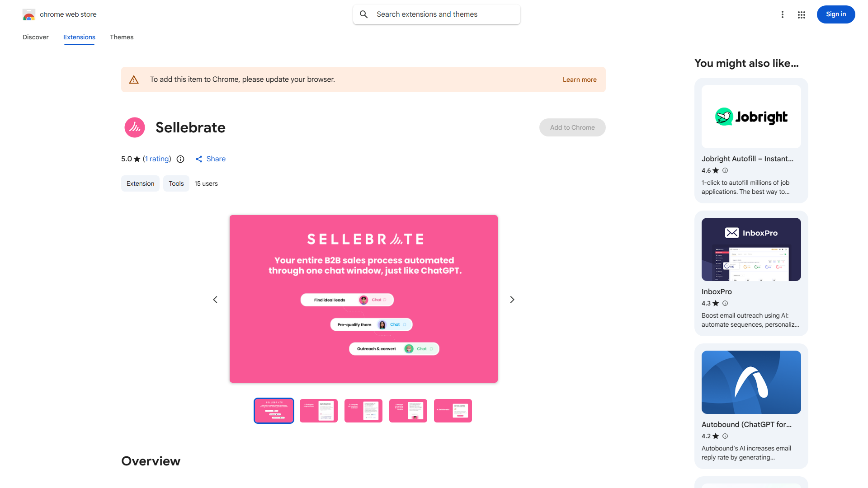Select the second screenshot thumbnail
This screenshot has height=488, width=868.
pyautogui.click(x=319, y=411)
